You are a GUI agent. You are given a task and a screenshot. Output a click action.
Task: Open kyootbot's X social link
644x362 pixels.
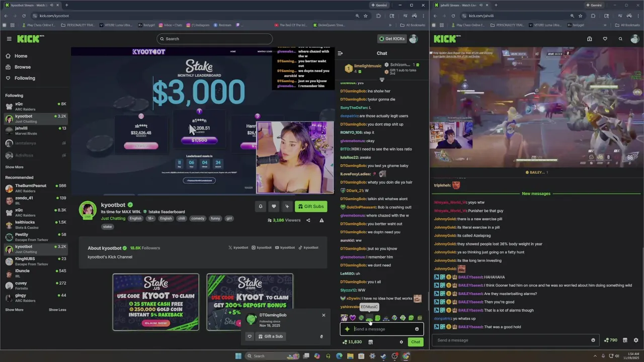click(238, 248)
